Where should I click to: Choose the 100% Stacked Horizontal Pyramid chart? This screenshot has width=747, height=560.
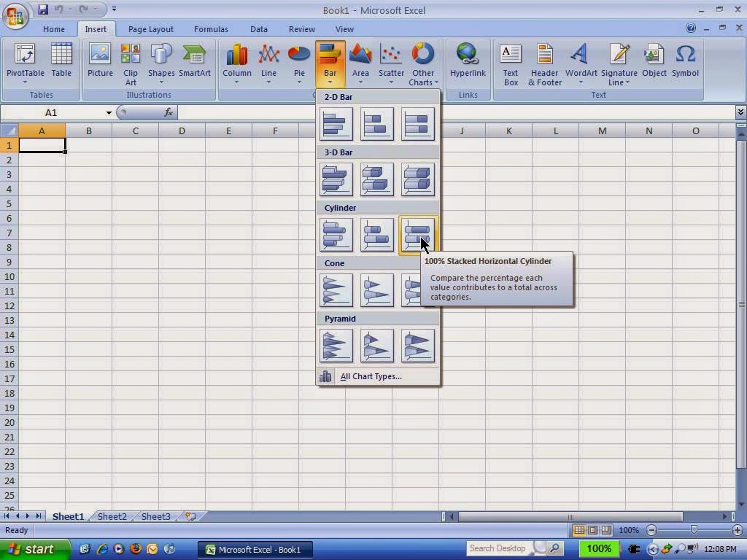coord(418,346)
